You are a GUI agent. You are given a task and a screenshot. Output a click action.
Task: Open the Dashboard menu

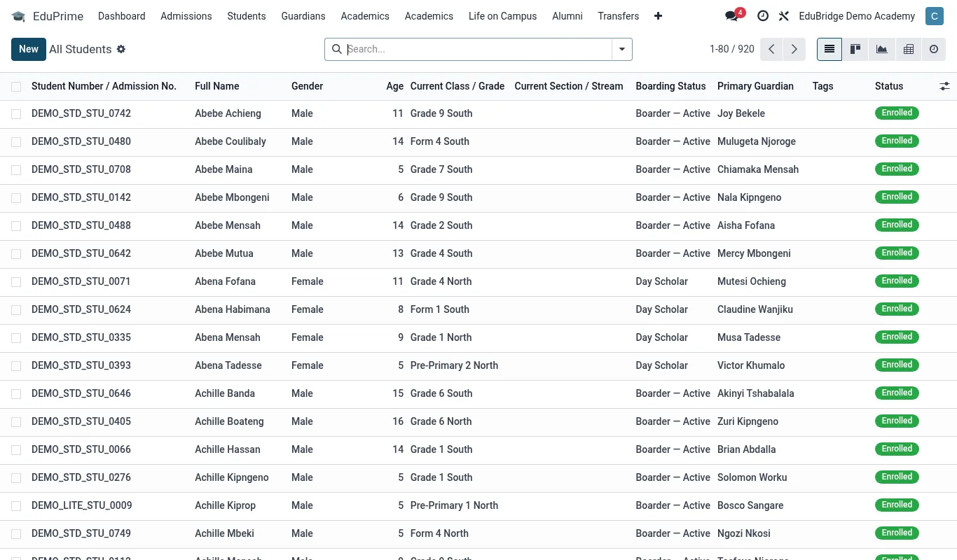pos(122,16)
